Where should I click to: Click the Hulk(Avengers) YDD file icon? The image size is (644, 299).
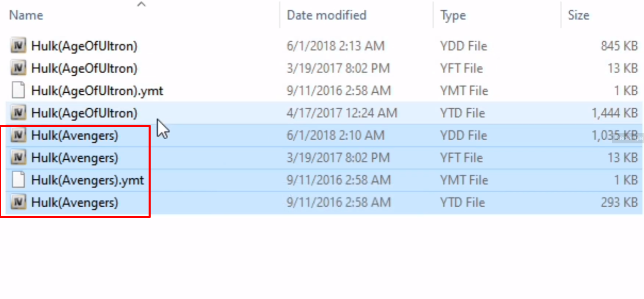tap(19, 135)
